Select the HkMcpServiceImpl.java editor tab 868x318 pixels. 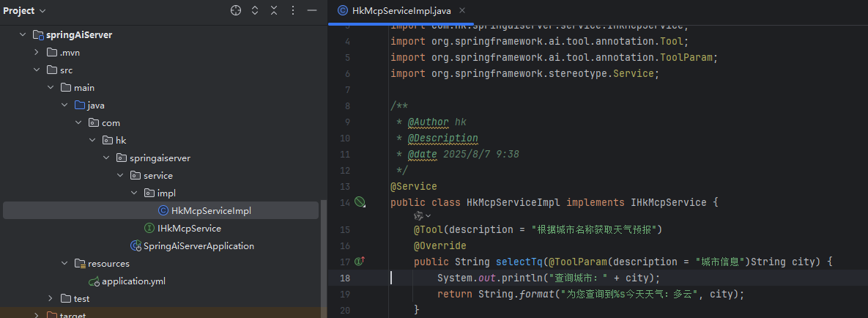point(402,10)
